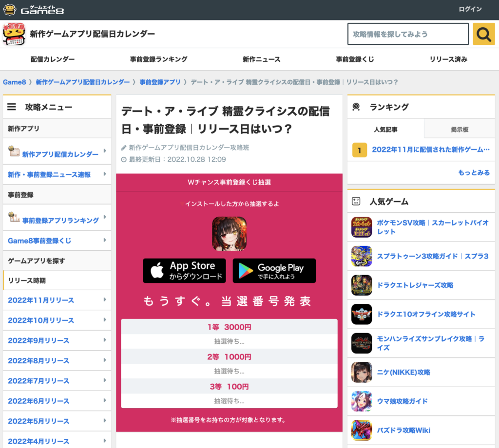Switch to the 掲示板 tab
499x448 pixels.
(x=460, y=130)
